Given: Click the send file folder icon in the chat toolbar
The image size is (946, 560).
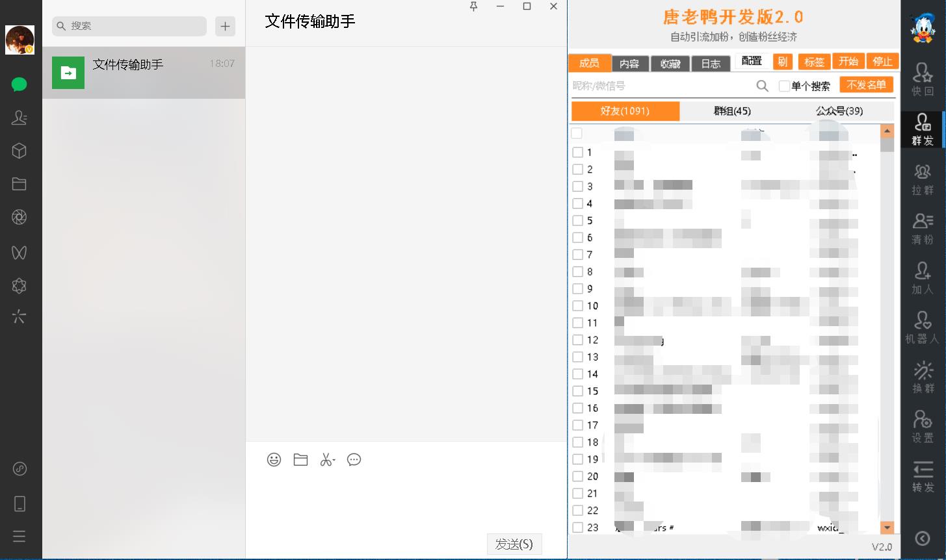Looking at the screenshot, I should tap(300, 460).
